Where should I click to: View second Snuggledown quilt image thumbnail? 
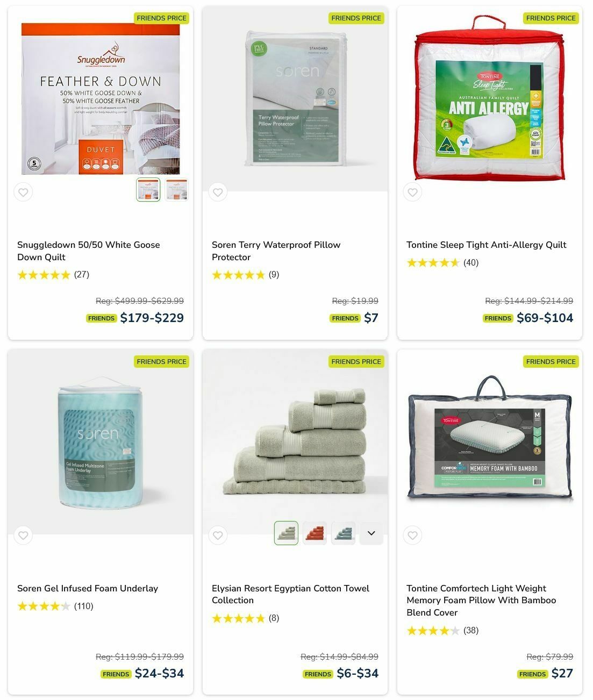pyautogui.click(x=176, y=190)
